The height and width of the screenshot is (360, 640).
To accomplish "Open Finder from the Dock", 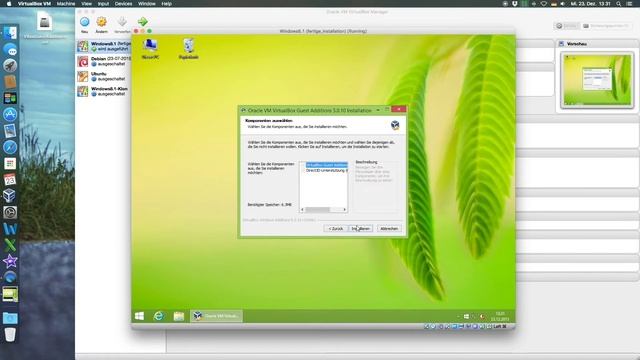I will [x=10, y=33].
